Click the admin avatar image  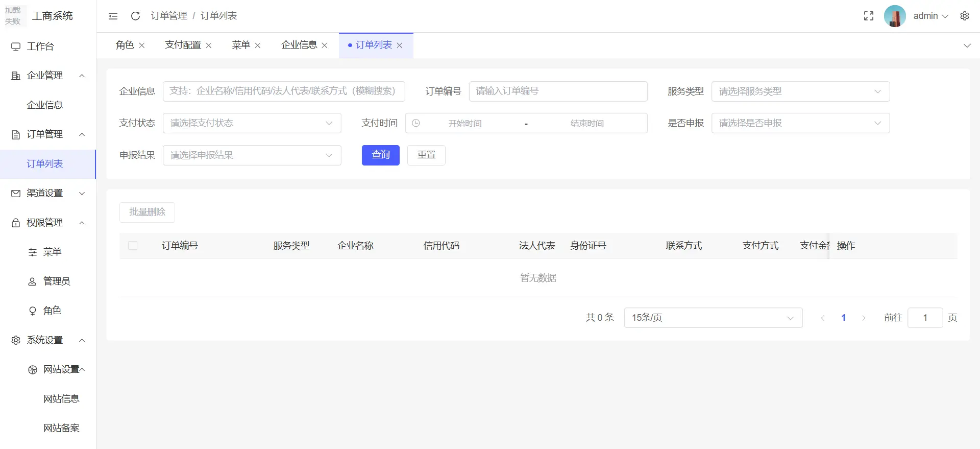895,16
